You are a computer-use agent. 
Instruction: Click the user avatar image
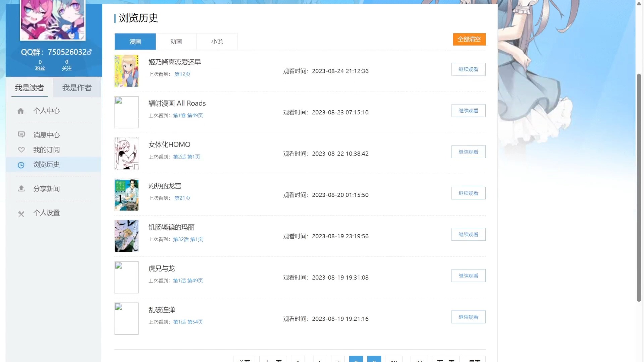pyautogui.click(x=53, y=19)
